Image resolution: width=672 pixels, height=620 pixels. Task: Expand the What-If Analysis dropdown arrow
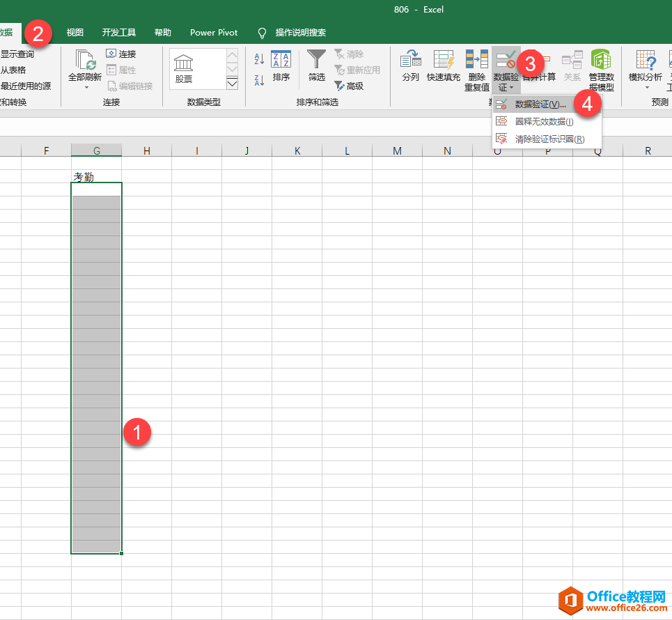647,88
